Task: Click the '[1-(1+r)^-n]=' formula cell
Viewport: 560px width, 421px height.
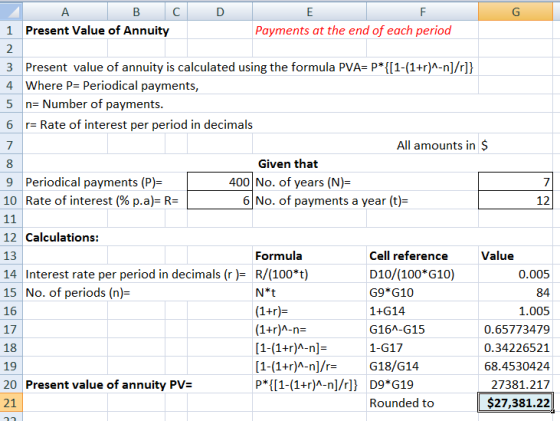Action: click(x=309, y=348)
